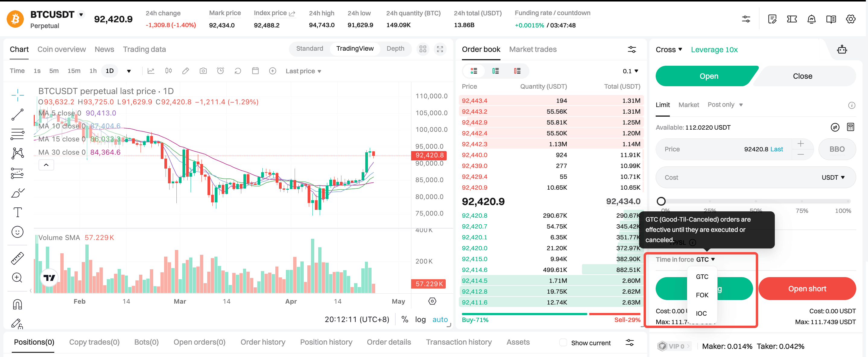Click the BBO button

point(837,149)
